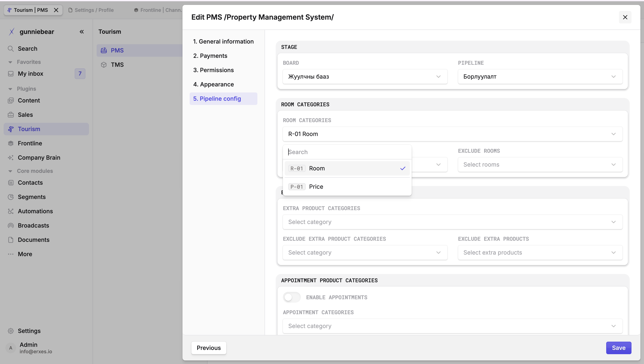Screen dimensions: 644x364
Task: Click the Automations icon
Action: 11,211
